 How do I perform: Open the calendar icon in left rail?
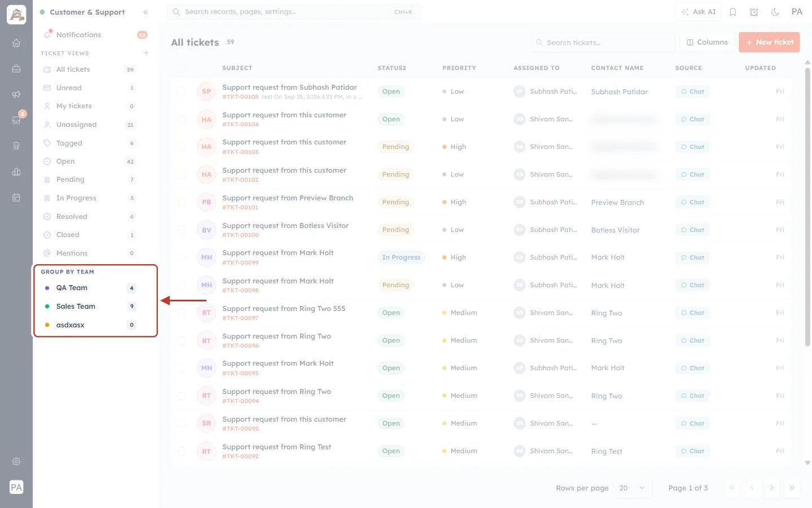point(16,198)
